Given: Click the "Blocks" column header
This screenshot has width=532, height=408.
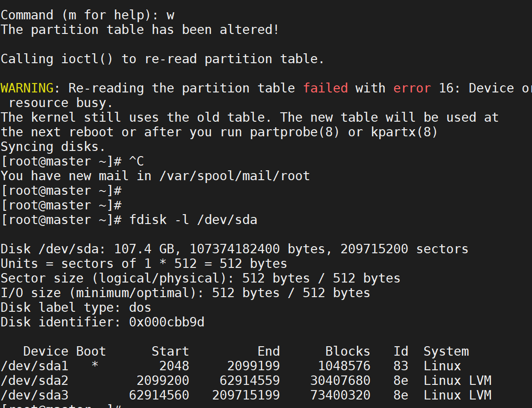Looking at the screenshot, I should [348, 351].
